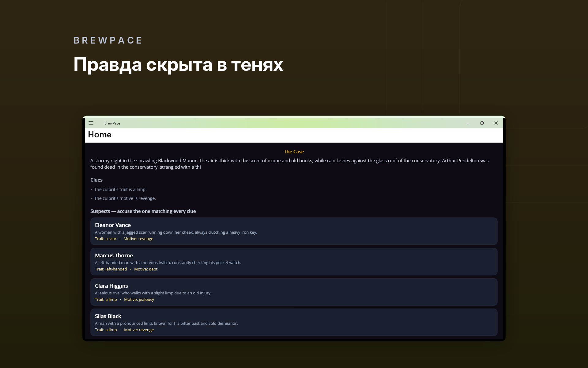This screenshot has width=588, height=368.
Task: Click the Clues heading
Action: coord(96,180)
